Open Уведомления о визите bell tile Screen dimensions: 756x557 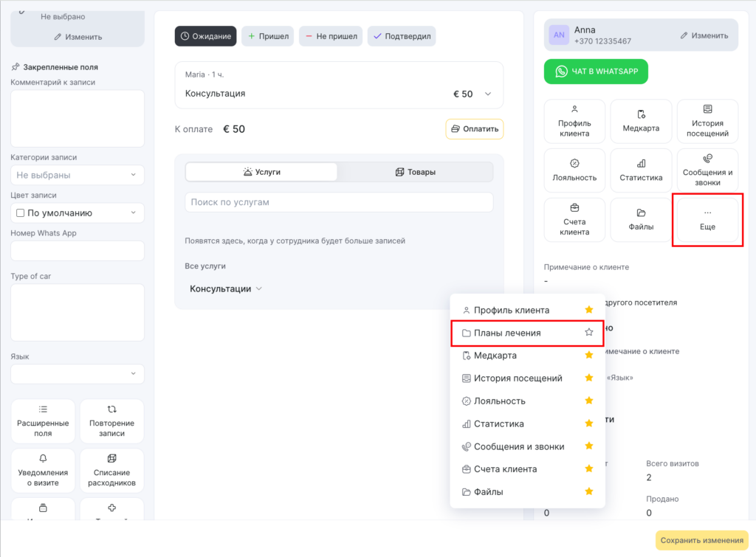(43, 471)
